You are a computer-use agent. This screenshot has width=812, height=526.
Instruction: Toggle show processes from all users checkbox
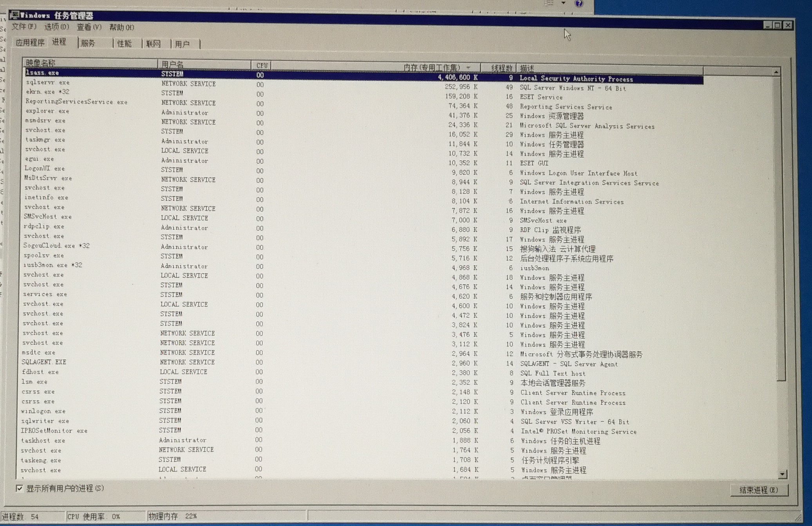coord(19,488)
